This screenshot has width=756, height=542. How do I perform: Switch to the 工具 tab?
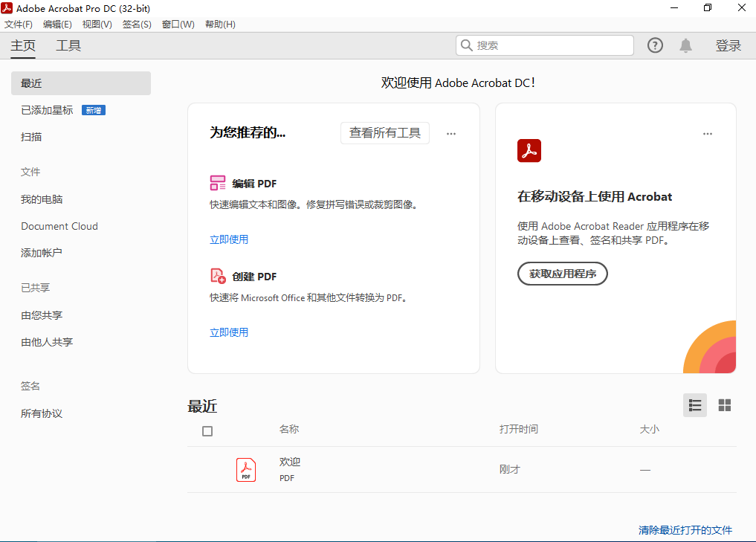pyautogui.click(x=68, y=45)
